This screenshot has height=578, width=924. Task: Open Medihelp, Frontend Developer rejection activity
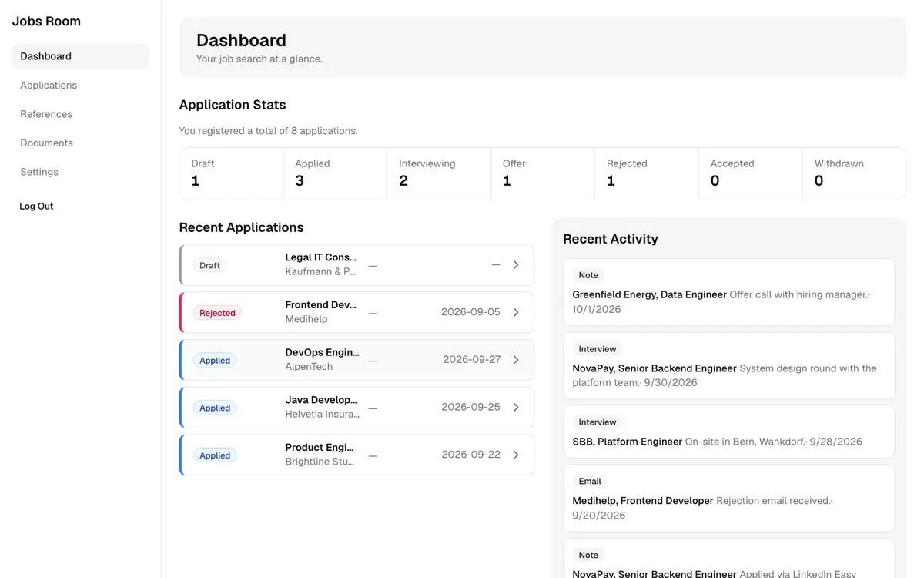pyautogui.click(x=729, y=498)
